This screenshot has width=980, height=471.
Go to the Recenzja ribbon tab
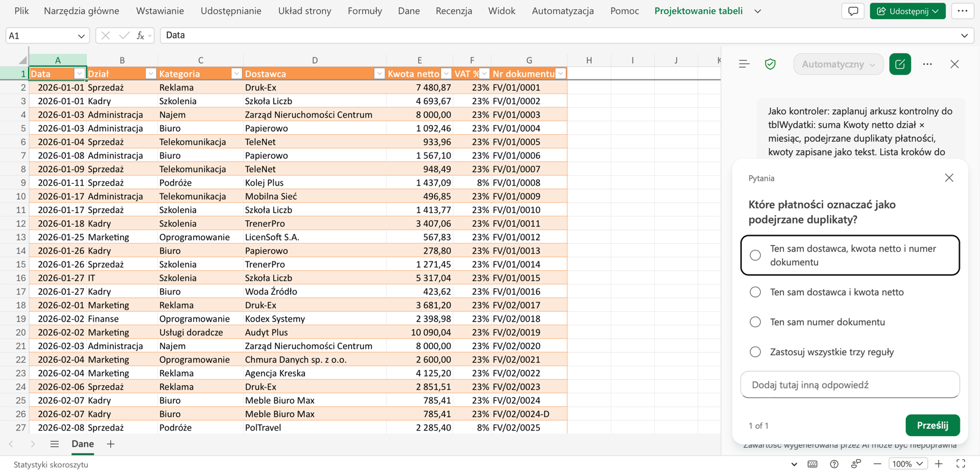[x=454, y=11]
